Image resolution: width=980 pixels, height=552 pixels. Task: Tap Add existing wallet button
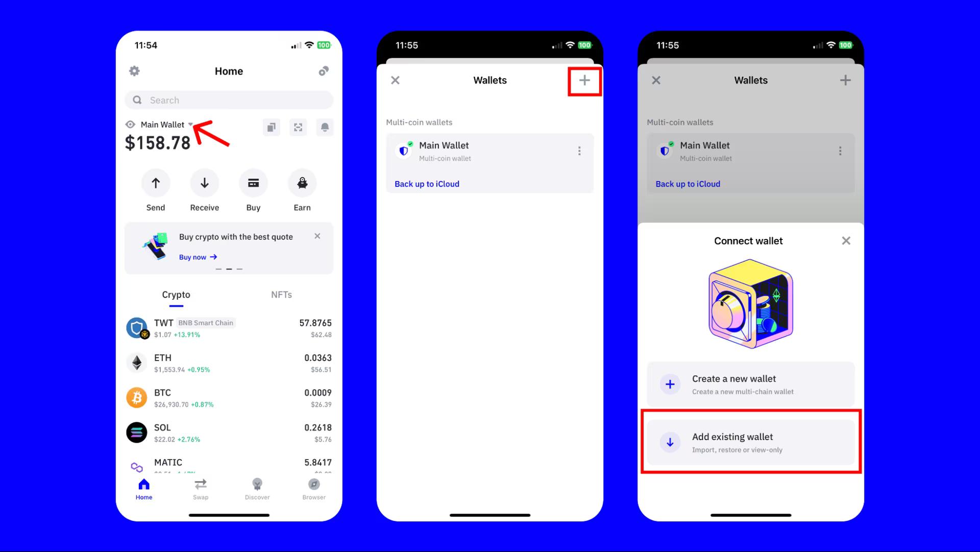click(748, 442)
